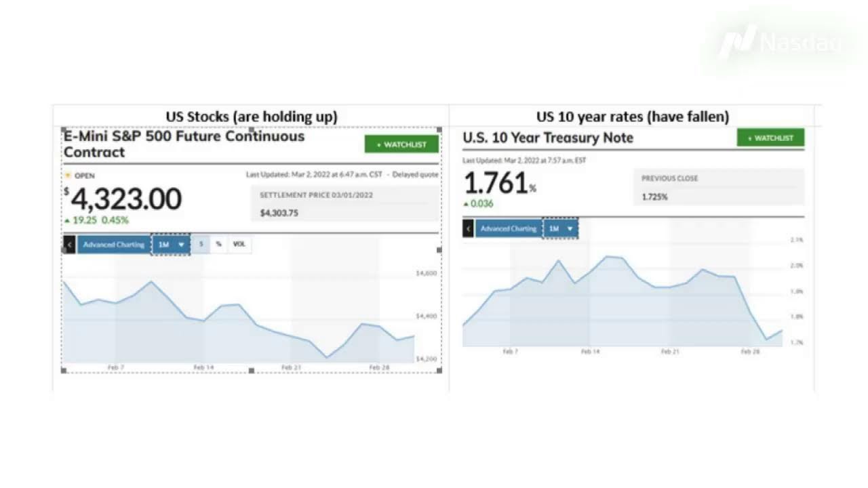Click the sun icon beside OPEN status
Viewport: 868px width, 488px height.
coord(67,176)
